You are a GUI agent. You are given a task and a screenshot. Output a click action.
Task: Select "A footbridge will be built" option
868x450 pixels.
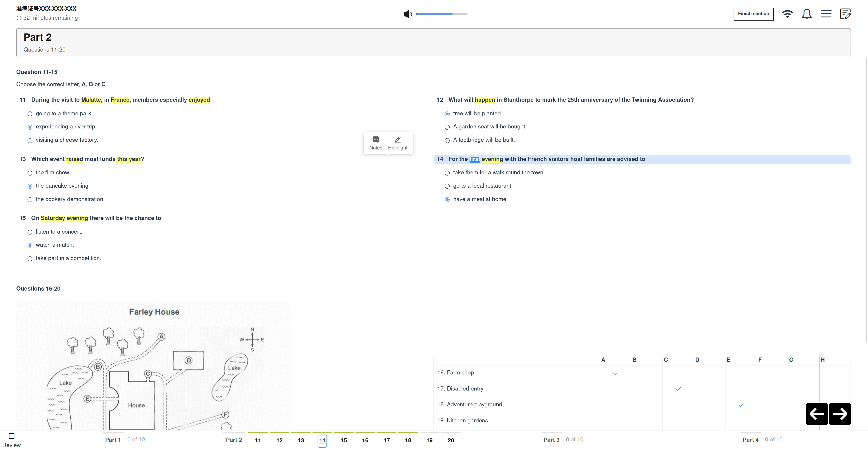pyautogui.click(x=447, y=140)
